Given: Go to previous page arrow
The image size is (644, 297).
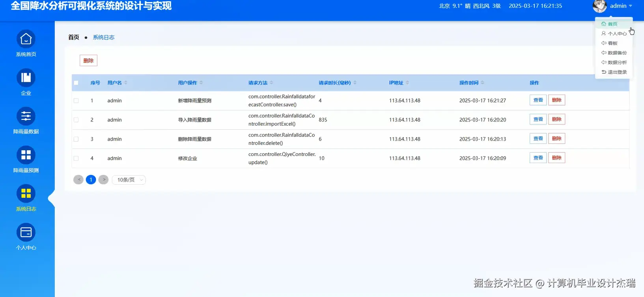Looking at the screenshot, I should click(78, 180).
